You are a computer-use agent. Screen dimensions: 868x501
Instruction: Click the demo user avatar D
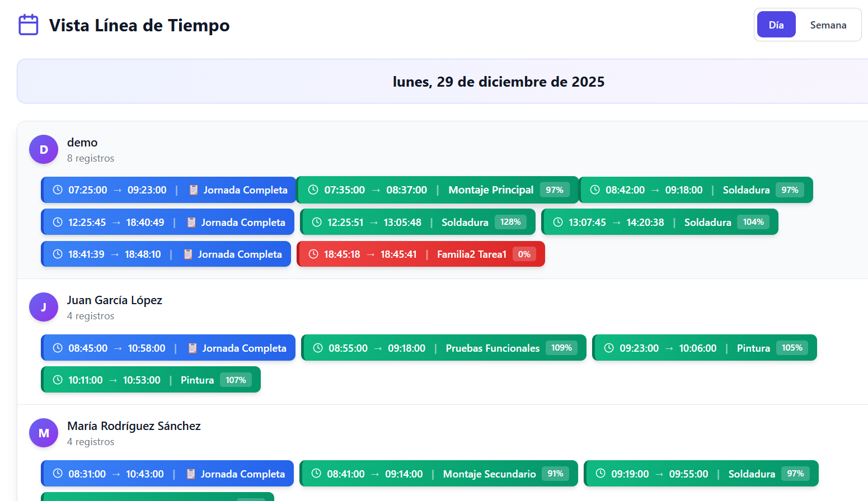click(44, 149)
